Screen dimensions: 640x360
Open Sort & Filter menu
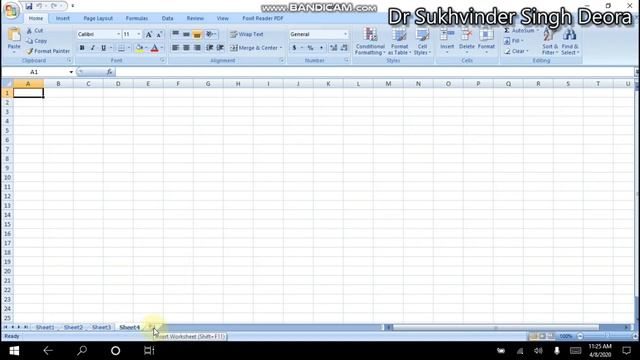(549, 41)
